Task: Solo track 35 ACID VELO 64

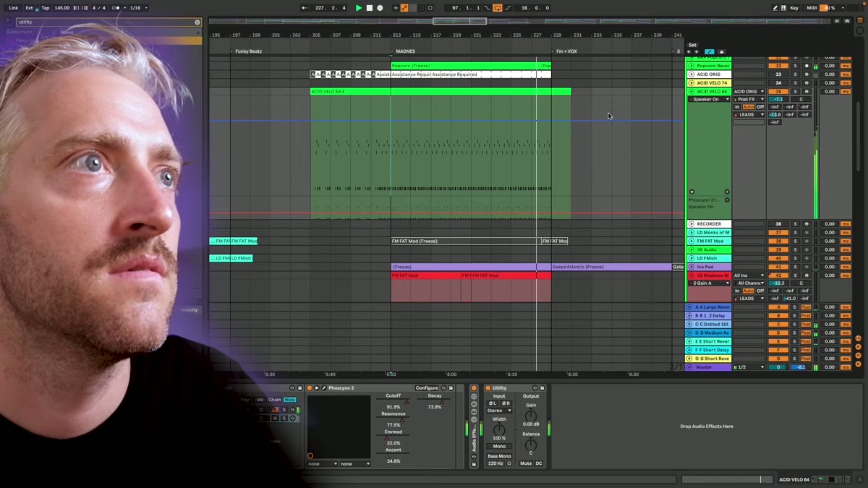Action: click(x=795, y=92)
